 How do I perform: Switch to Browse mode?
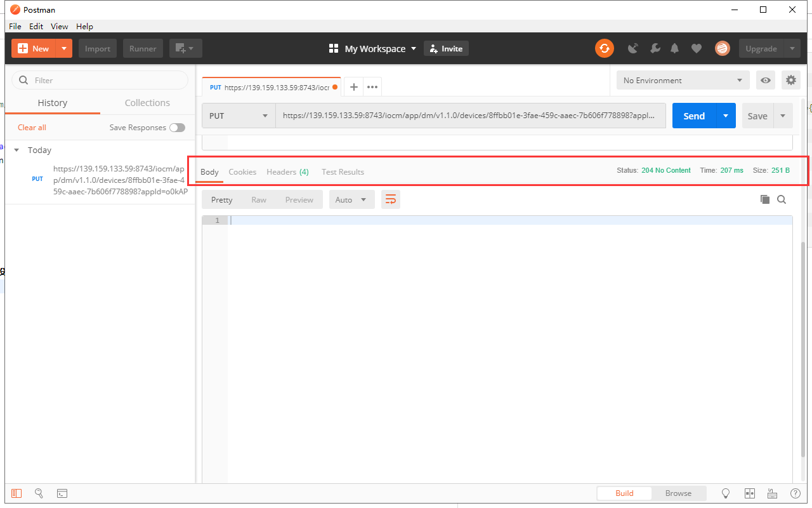678,493
